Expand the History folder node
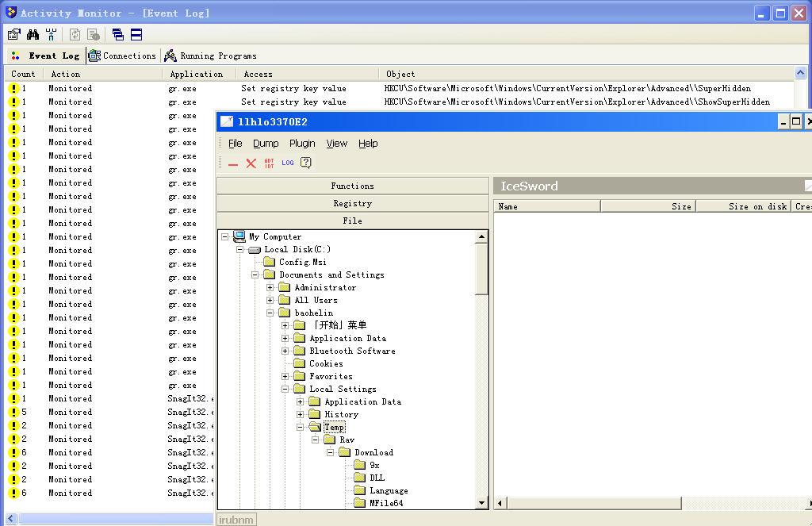The height and width of the screenshot is (526, 812). pos(301,414)
